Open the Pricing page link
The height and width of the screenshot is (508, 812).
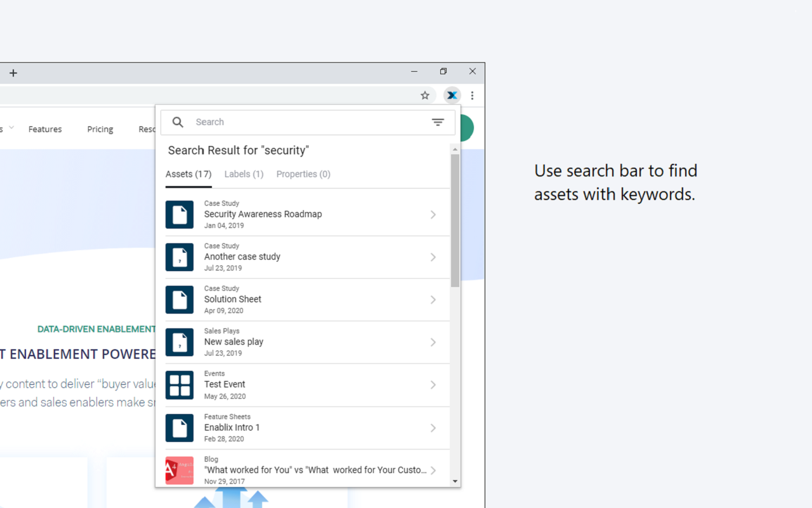pyautogui.click(x=100, y=129)
